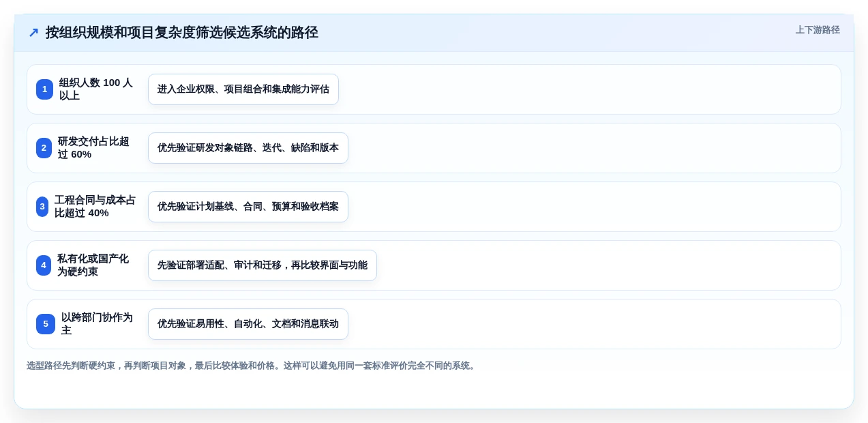Click condition text 私有化或国产化为硬约束

coord(93,265)
